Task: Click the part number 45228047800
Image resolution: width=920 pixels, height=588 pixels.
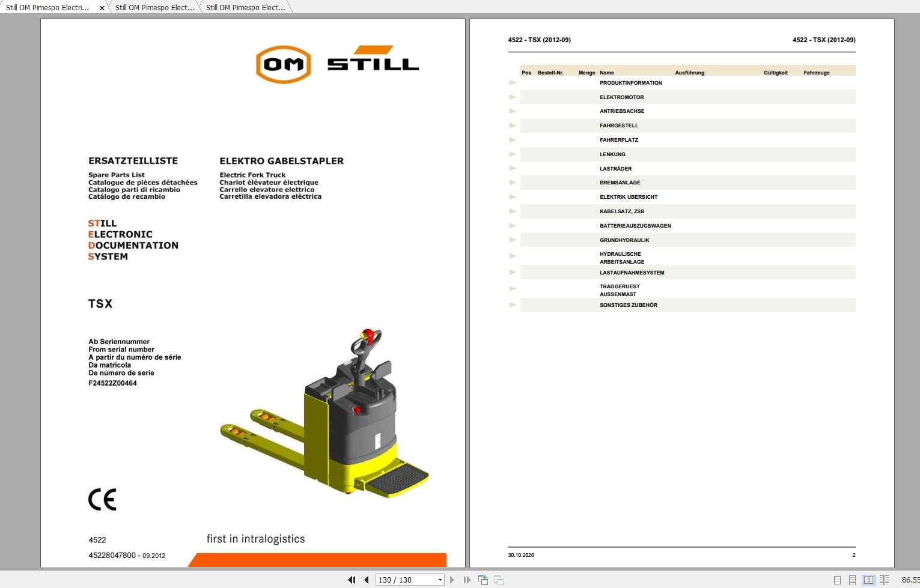Action: 112,556
